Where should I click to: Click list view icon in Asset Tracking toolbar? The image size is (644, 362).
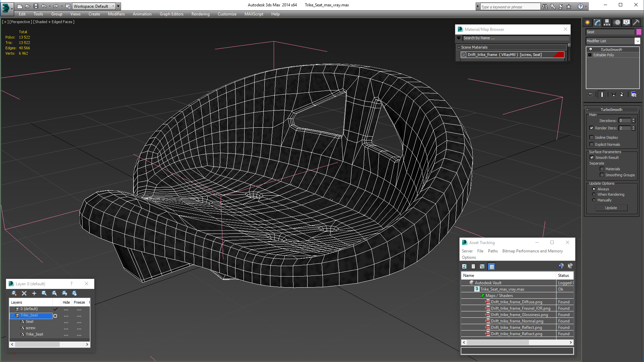click(x=473, y=266)
